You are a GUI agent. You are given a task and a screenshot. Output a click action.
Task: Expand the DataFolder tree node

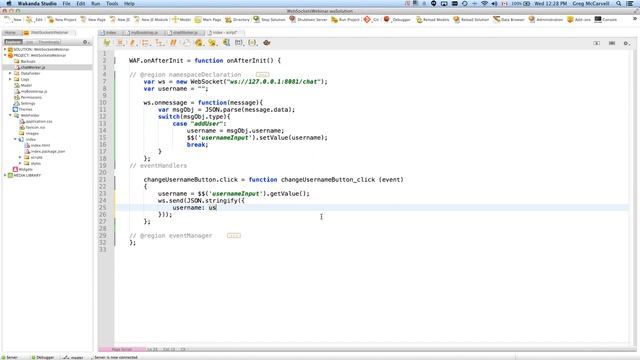tap(10, 73)
